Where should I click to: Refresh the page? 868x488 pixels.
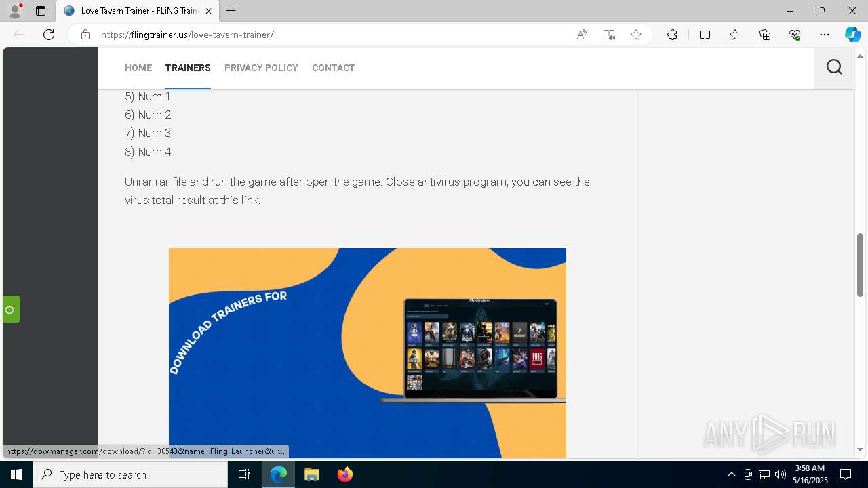pyautogui.click(x=49, y=35)
